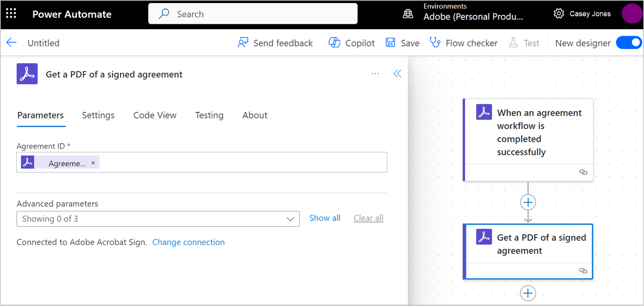The width and height of the screenshot is (644, 306).
Task: Remove the Agreement ID token
Action: (93, 163)
